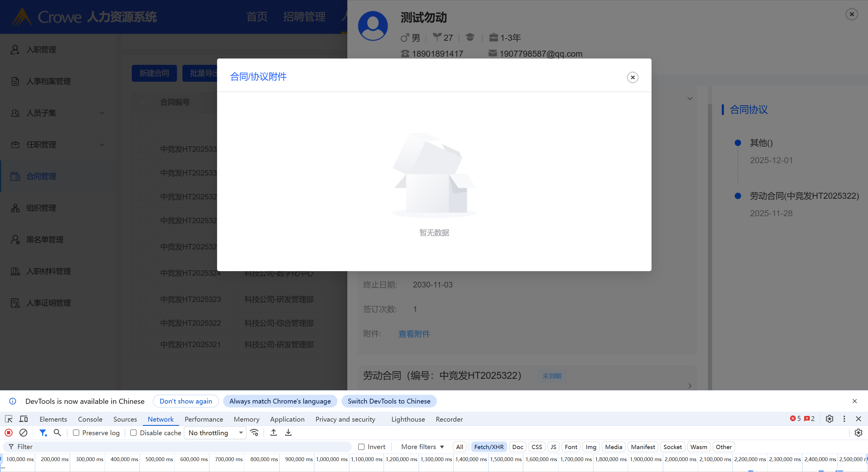This screenshot has width=868, height=472.
Task: Click the import HAR upload icon
Action: (274, 432)
